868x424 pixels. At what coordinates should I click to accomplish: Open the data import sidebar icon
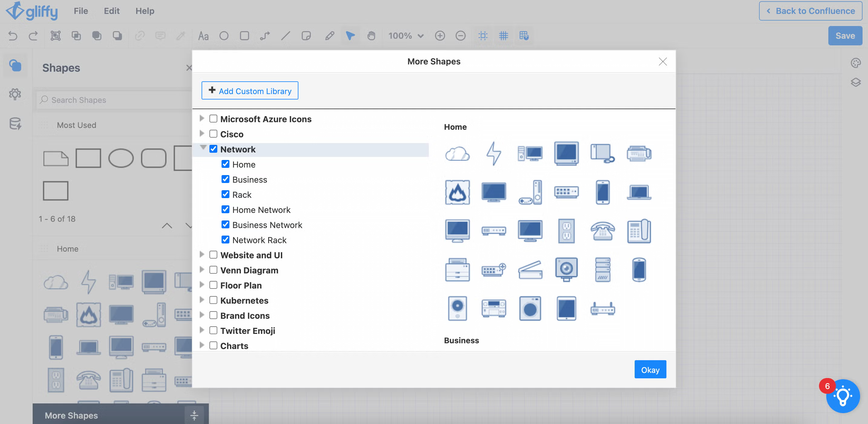click(15, 124)
